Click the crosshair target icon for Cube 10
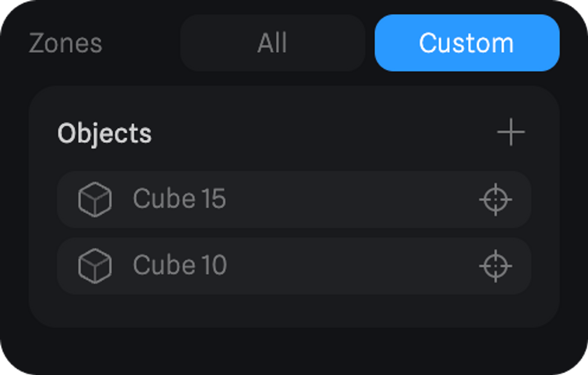This screenshot has height=375, width=588. pos(496,266)
